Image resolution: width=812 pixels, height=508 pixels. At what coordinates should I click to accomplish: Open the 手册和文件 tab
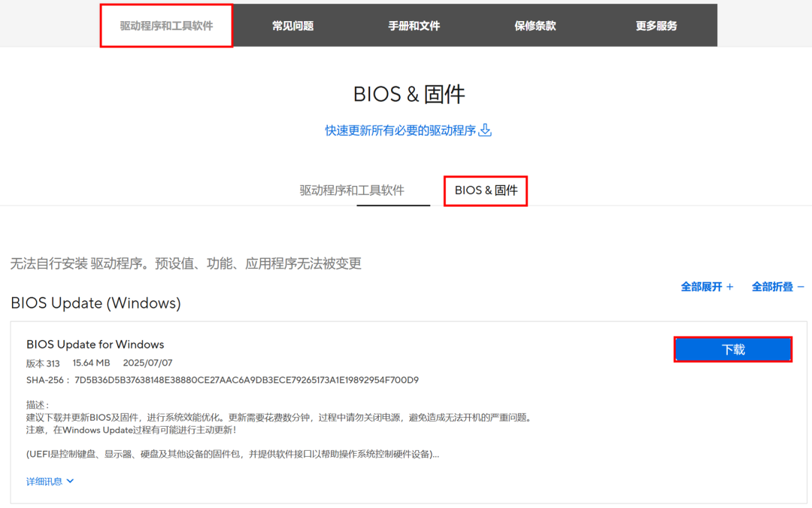coord(414,26)
